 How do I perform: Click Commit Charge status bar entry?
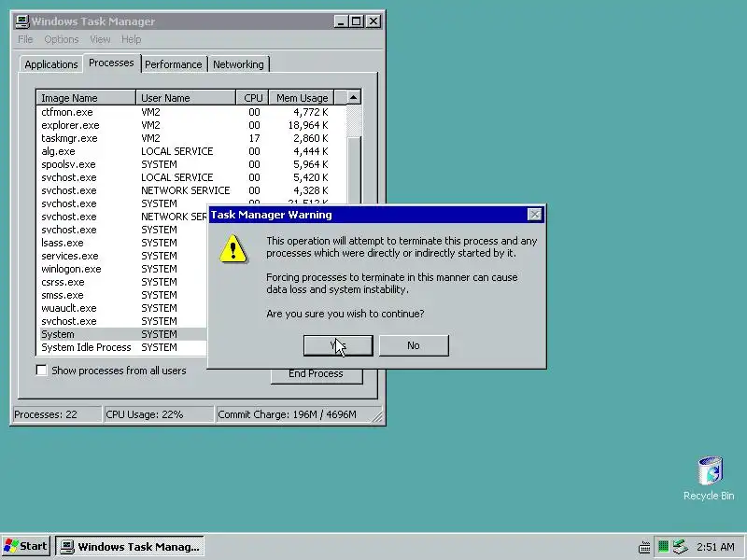point(299,414)
